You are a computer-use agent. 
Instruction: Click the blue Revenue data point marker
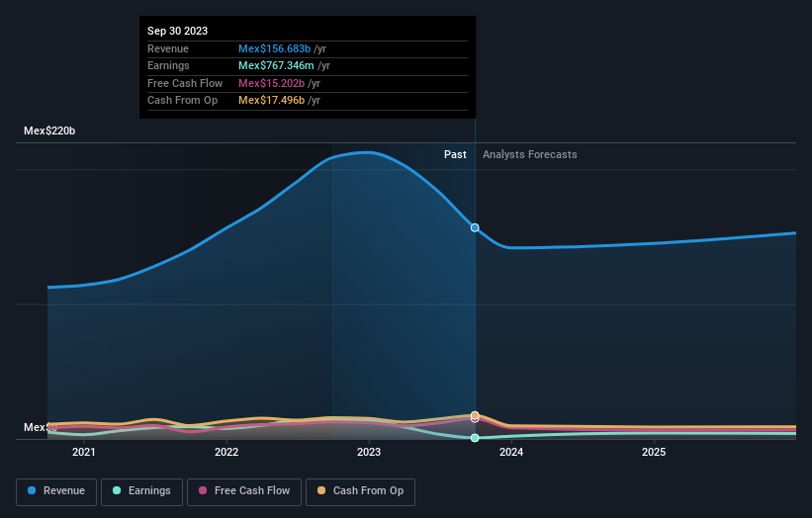click(475, 227)
